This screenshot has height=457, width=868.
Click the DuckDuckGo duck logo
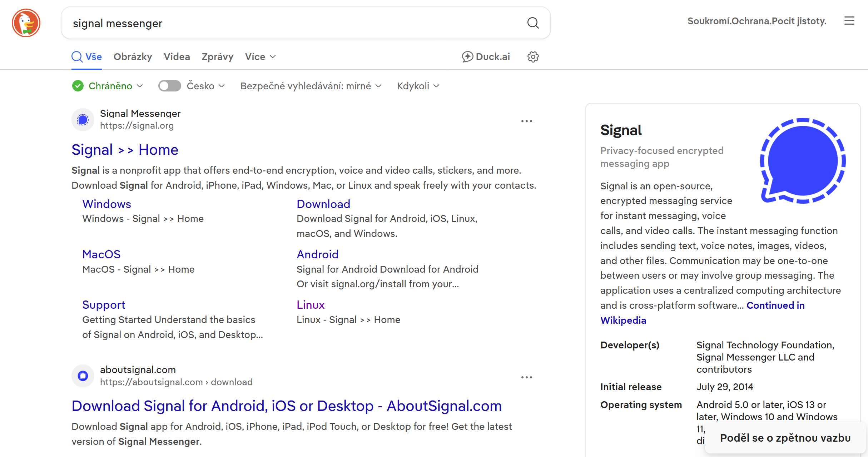[26, 23]
